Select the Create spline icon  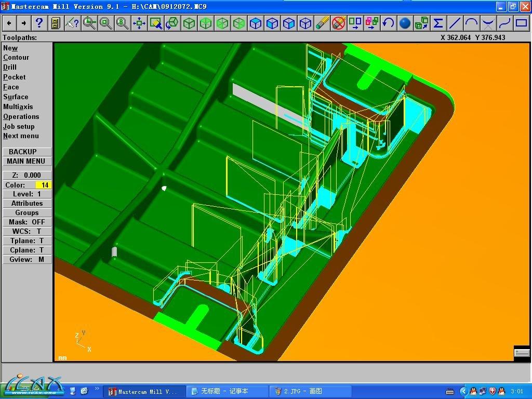tap(504, 23)
